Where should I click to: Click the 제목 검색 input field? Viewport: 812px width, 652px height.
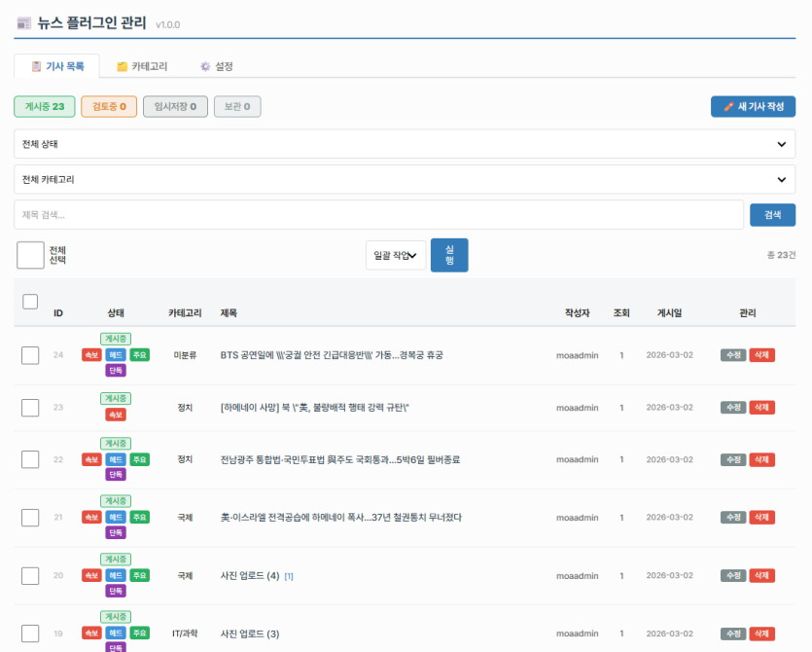tap(378, 215)
